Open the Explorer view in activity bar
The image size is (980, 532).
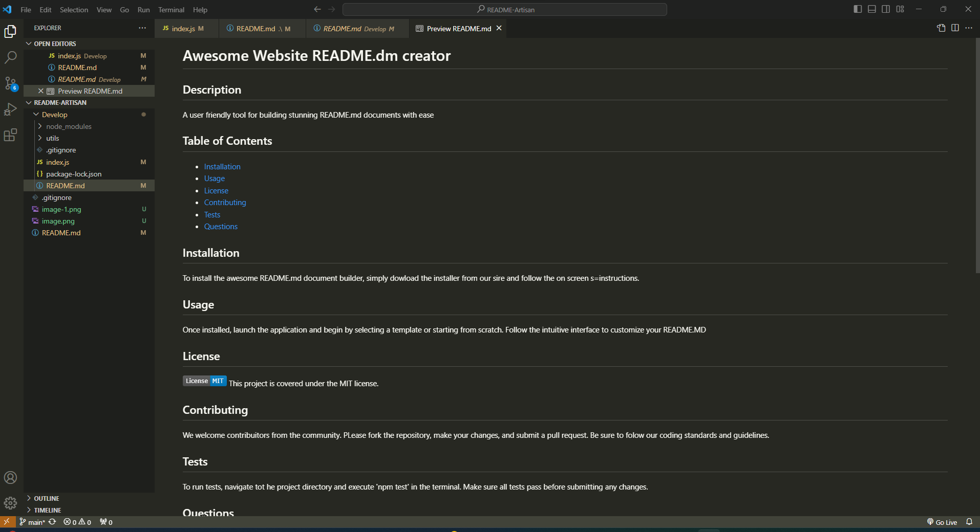[10, 32]
